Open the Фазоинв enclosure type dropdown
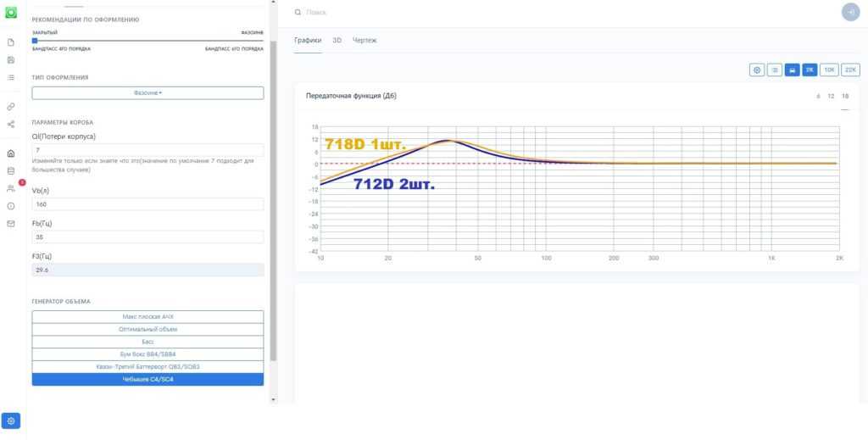 147,93
